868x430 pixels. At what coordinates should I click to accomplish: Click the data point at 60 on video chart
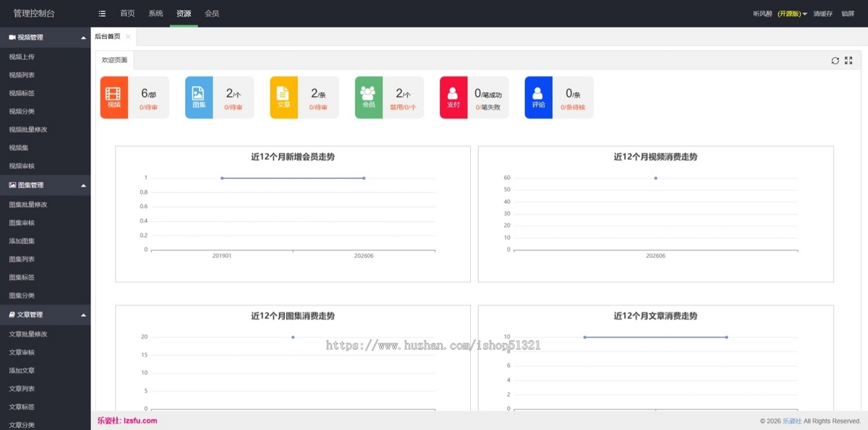click(x=656, y=178)
